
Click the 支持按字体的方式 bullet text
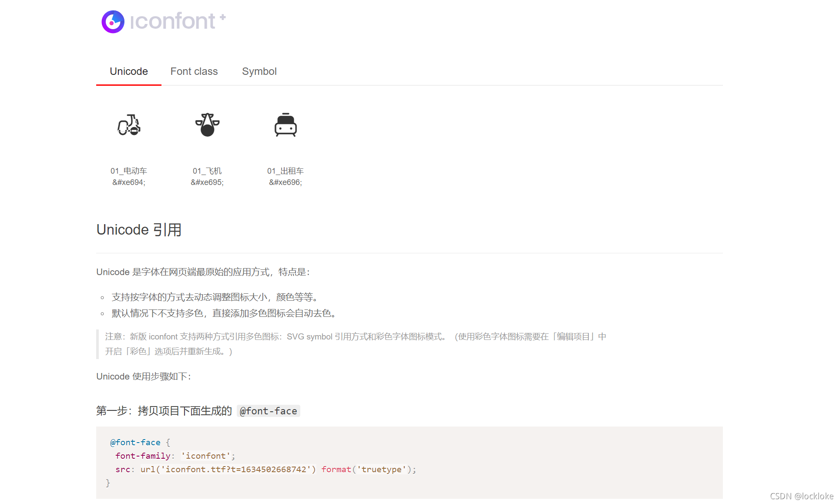point(216,297)
